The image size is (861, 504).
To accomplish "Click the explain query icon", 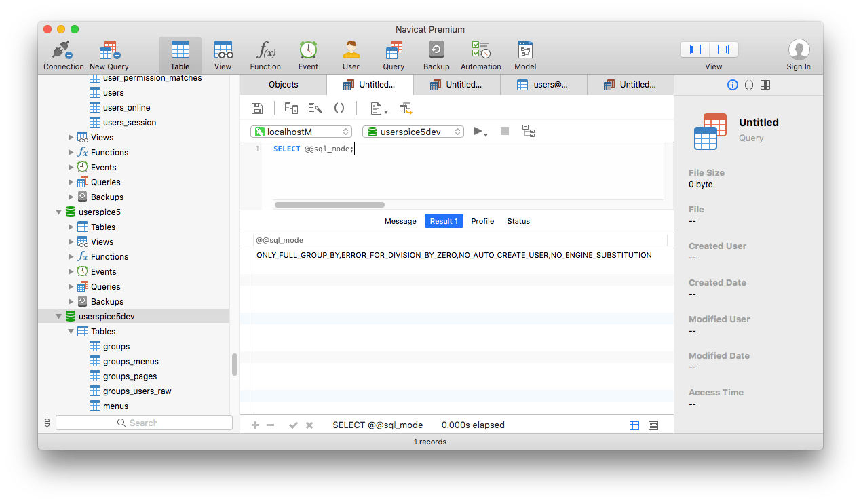I will pos(529,131).
